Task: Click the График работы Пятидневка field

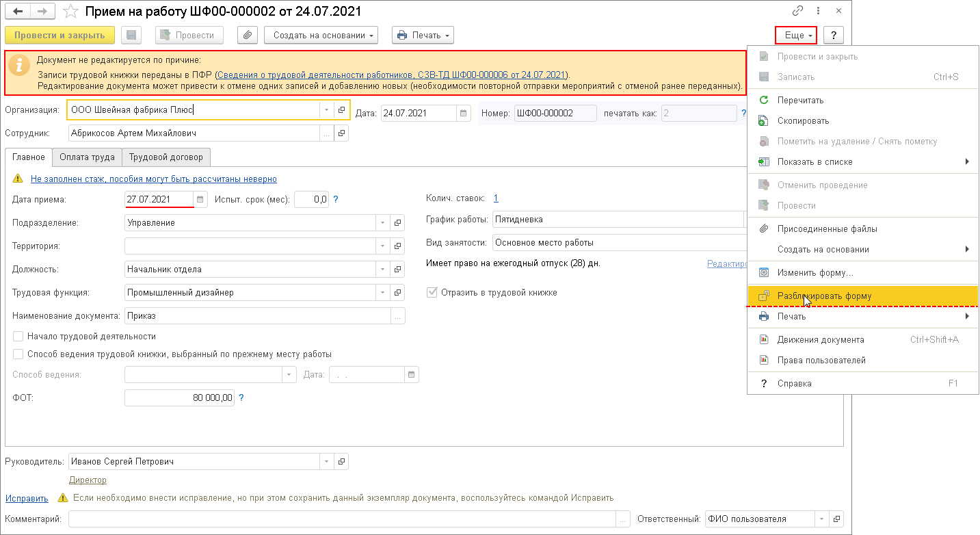Action: (x=618, y=220)
